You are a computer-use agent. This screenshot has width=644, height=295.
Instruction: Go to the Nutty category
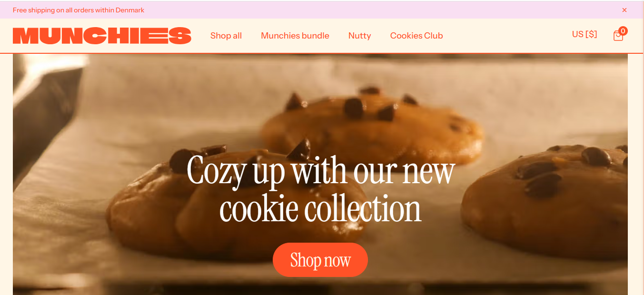(359, 36)
